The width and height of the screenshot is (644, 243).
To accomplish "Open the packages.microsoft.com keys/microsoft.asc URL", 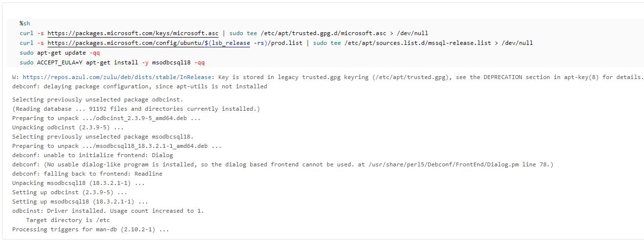I will click(133, 33).
